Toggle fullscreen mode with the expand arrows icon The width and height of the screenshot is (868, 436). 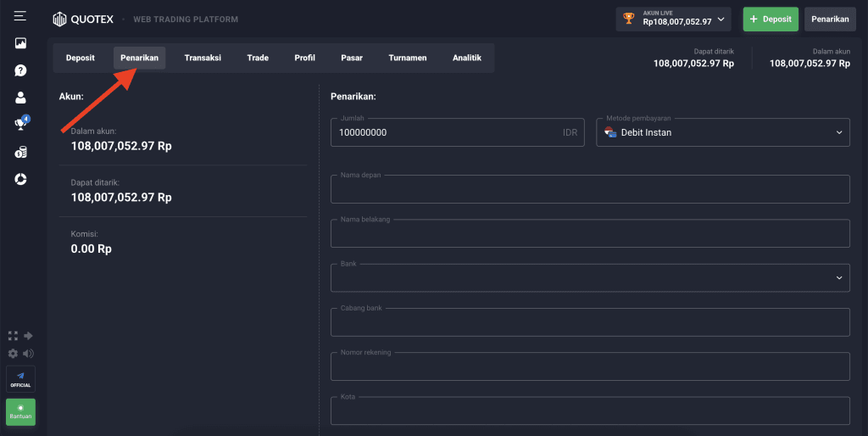[13, 336]
